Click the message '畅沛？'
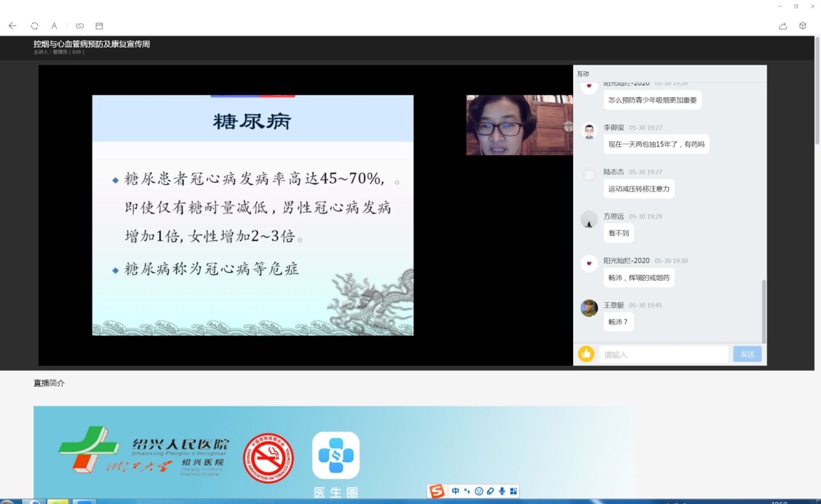 point(618,322)
